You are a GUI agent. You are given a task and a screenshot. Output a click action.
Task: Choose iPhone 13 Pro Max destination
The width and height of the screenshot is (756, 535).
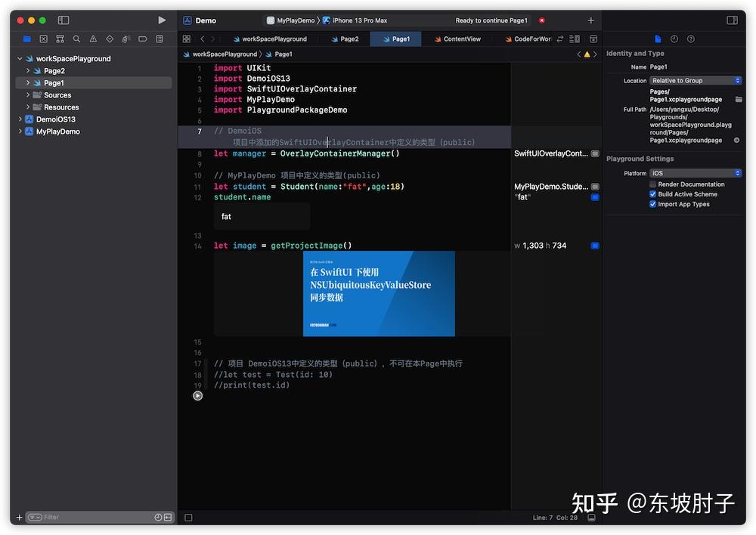355,20
